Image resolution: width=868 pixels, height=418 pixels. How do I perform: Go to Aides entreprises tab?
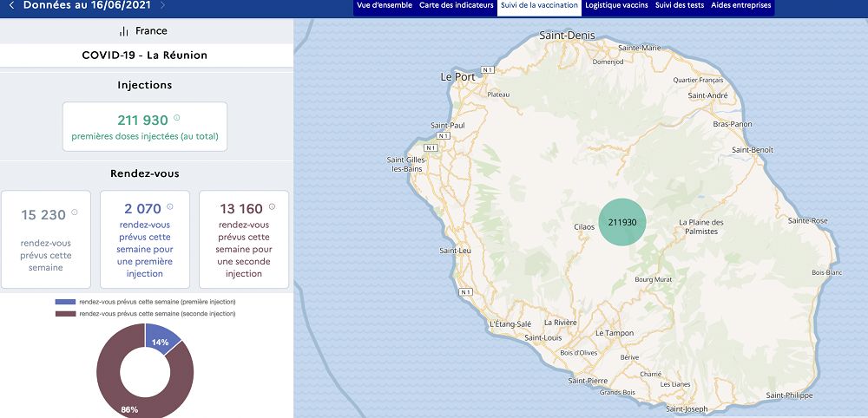point(740,6)
